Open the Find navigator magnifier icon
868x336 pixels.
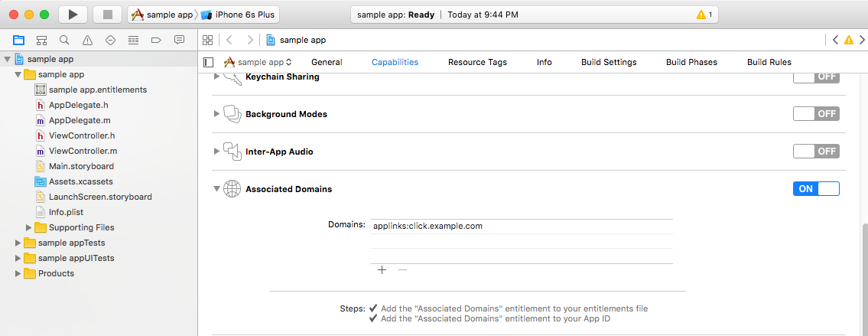pos(64,40)
